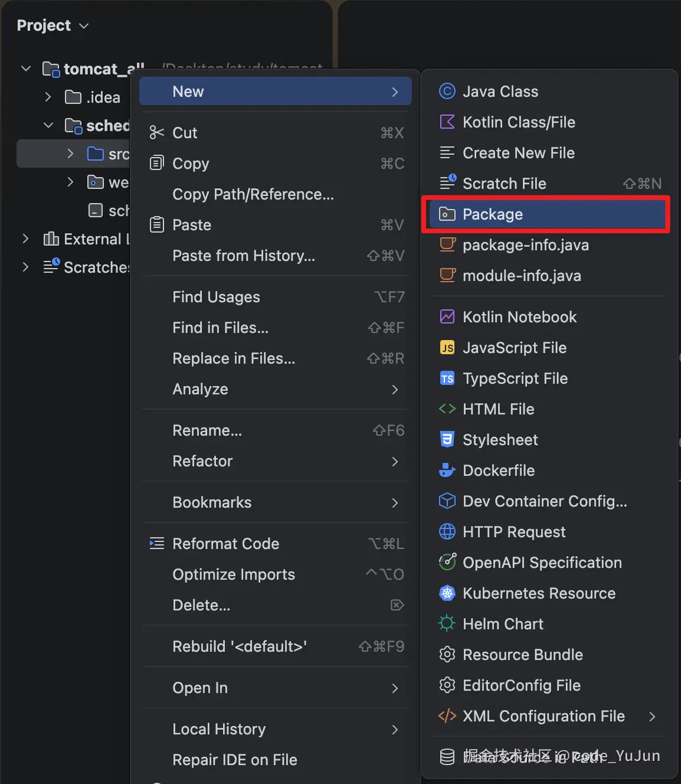Click the Helm Chart icon
The height and width of the screenshot is (784, 681).
(447, 624)
